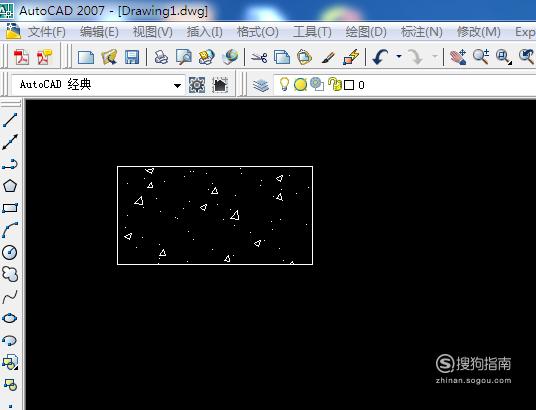Click the My Workspace icon

pos(220,84)
